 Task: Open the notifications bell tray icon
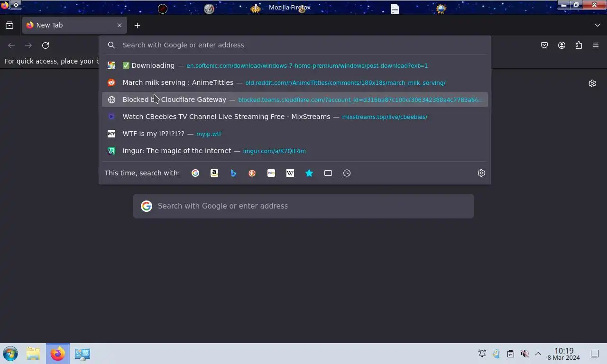[x=482, y=354]
